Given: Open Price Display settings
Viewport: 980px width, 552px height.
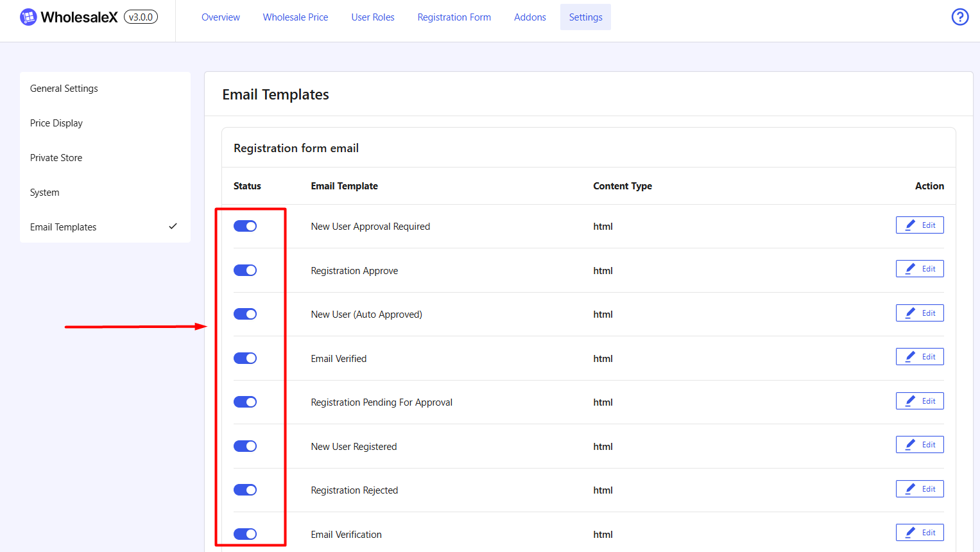Looking at the screenshot, I should 105,123.
